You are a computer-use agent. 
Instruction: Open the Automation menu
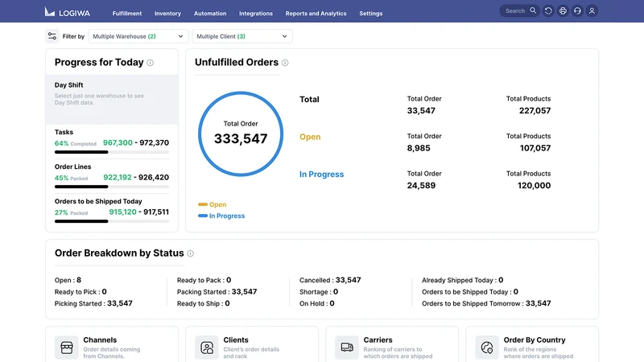point(210,14)
